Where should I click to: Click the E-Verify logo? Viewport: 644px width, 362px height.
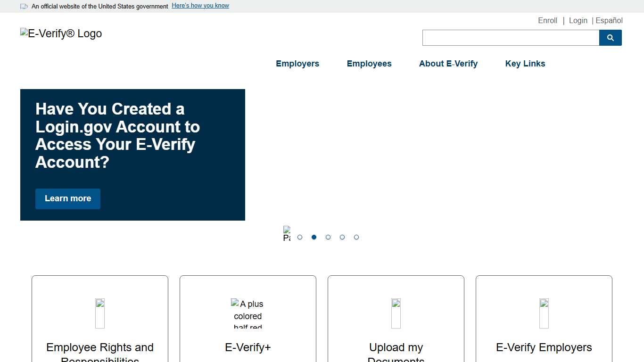[x=61, y=33]
